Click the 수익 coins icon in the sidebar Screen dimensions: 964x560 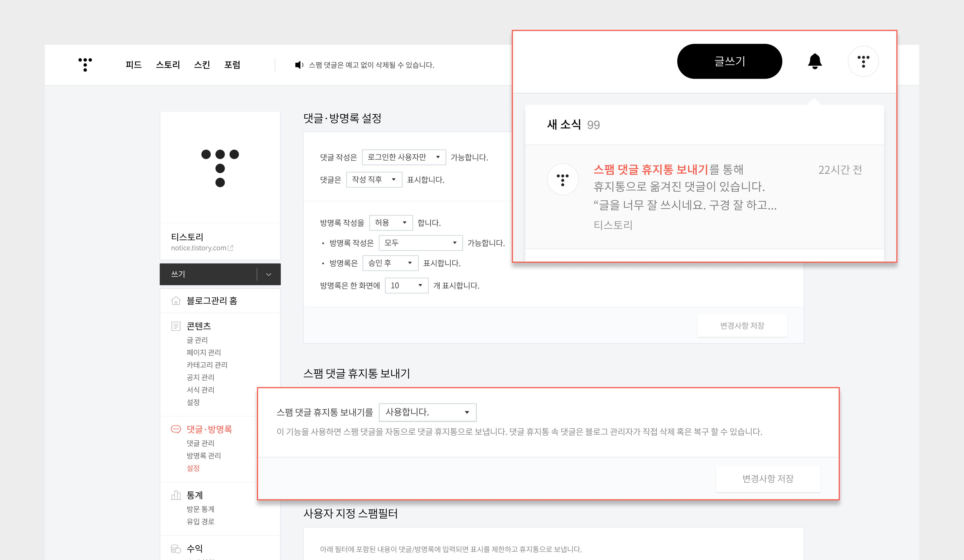[x=175, y=548]
